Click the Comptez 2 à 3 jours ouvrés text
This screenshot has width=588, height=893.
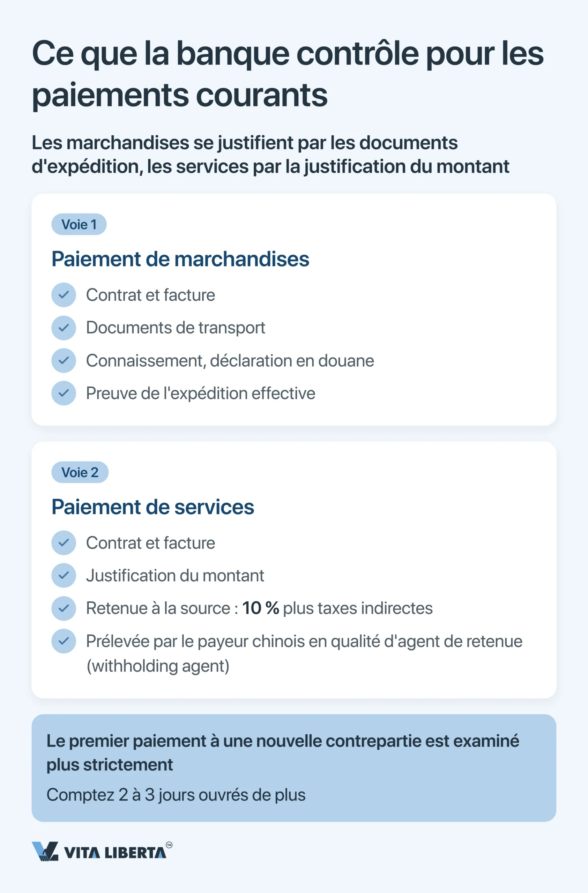[x=176, y=795]
